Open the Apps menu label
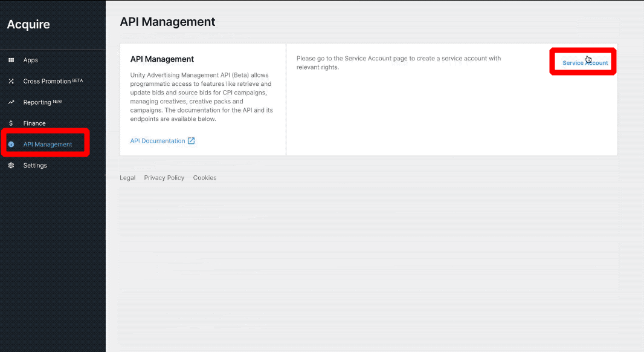Image resolution: width=644 pixels, height=352 pixels. click(30, 60)
